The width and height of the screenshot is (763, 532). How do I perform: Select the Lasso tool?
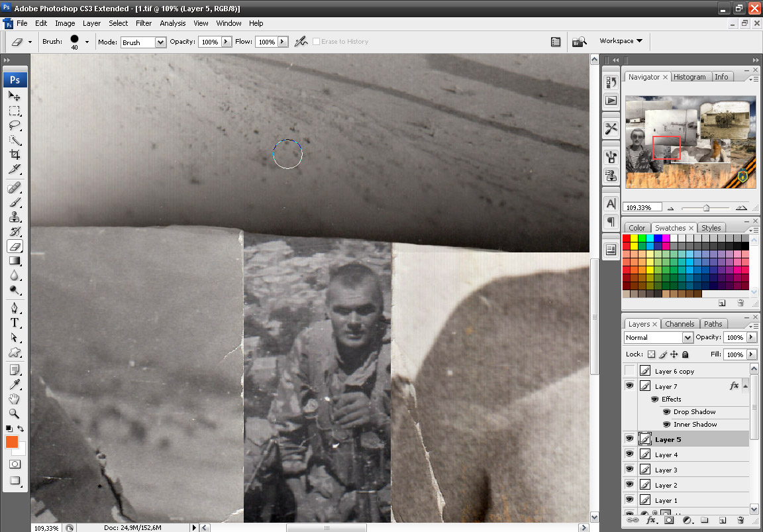click(15, 126)
